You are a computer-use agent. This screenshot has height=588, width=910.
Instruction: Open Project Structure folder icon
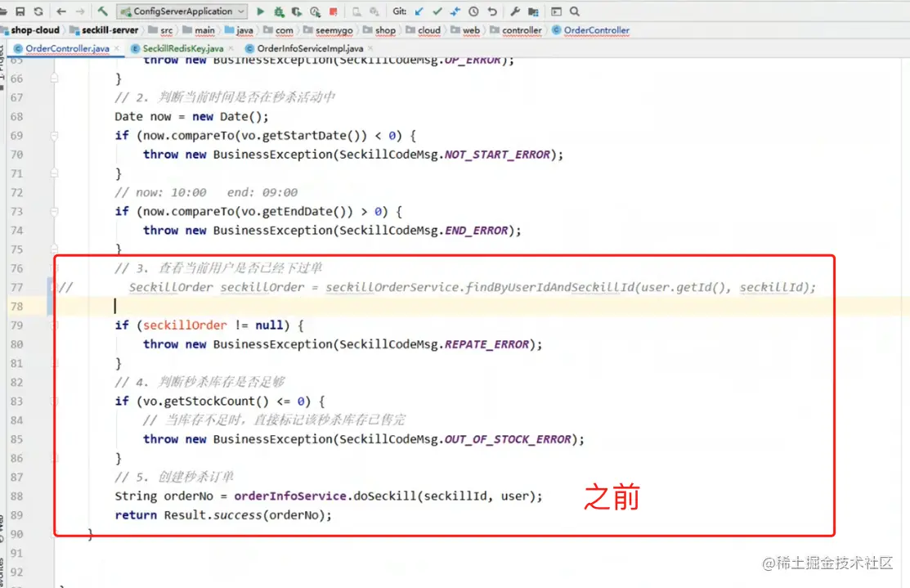click(533, 11)
